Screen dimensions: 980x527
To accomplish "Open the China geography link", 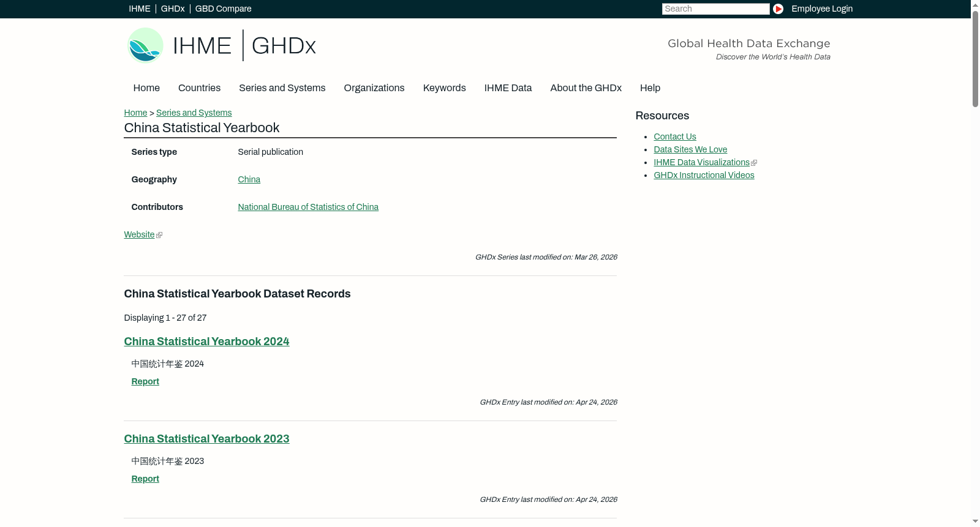I will (x=249, y=179).
